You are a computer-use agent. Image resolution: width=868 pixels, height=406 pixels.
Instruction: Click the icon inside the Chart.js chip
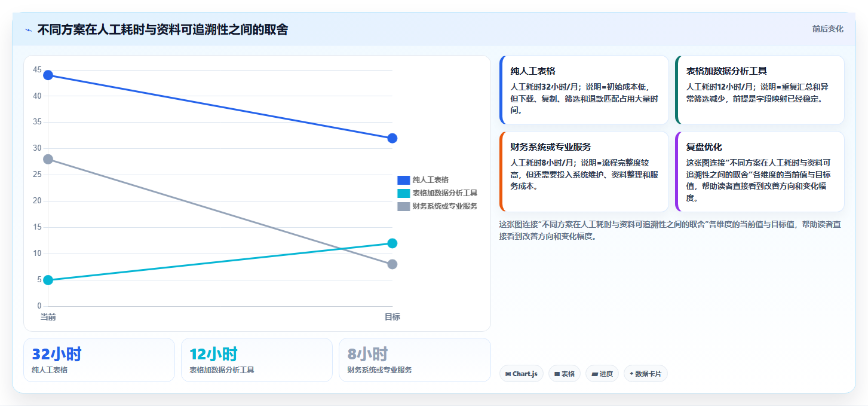508,374
